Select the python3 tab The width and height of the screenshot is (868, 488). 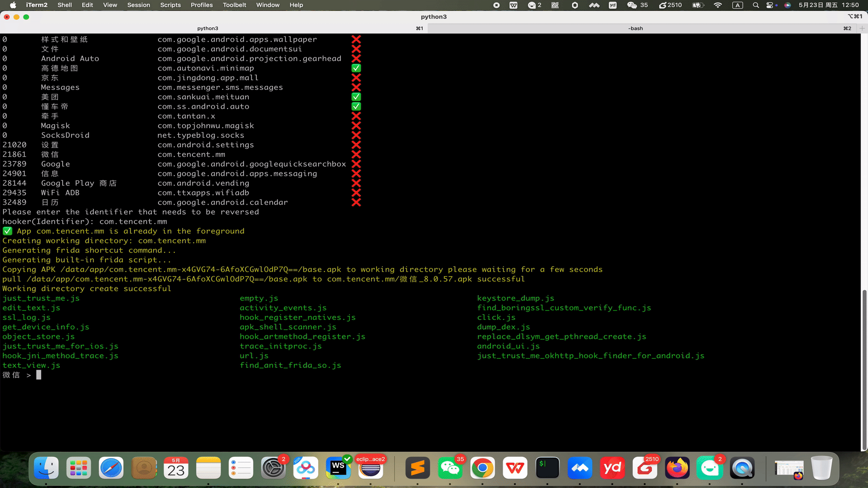(208, 28)
